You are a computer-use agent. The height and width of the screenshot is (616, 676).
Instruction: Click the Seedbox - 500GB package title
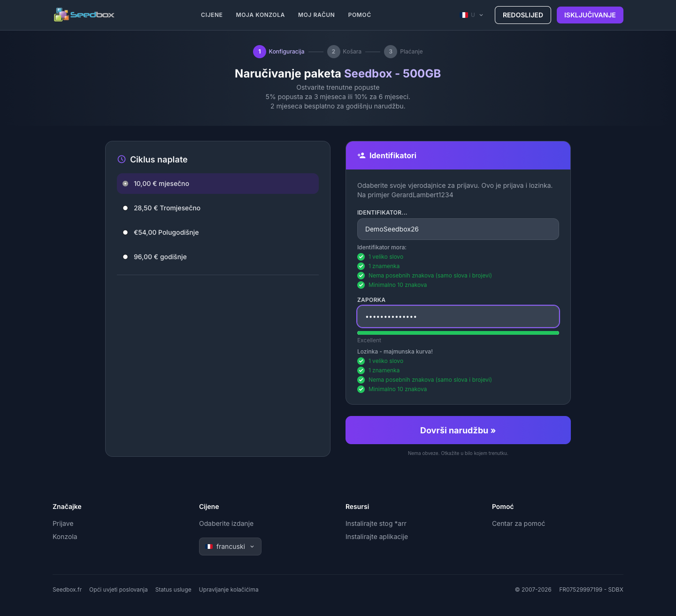pyautogui.click(x=392, y=74)
